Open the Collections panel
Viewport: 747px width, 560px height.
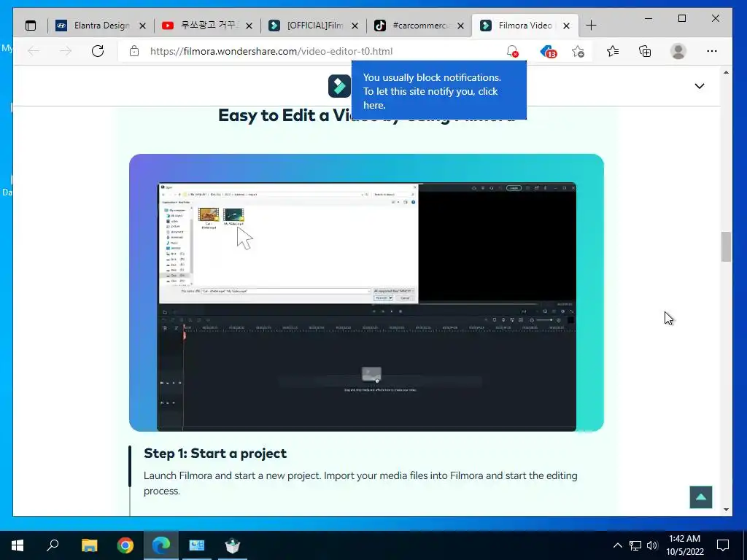click(x=645, y=51)
